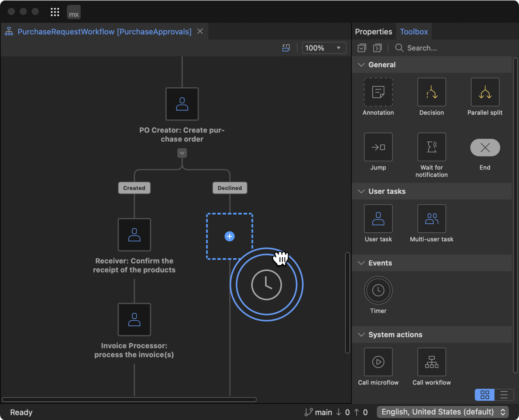
Task: Pick the Parallel split element
Action: (x=485, y=92)
